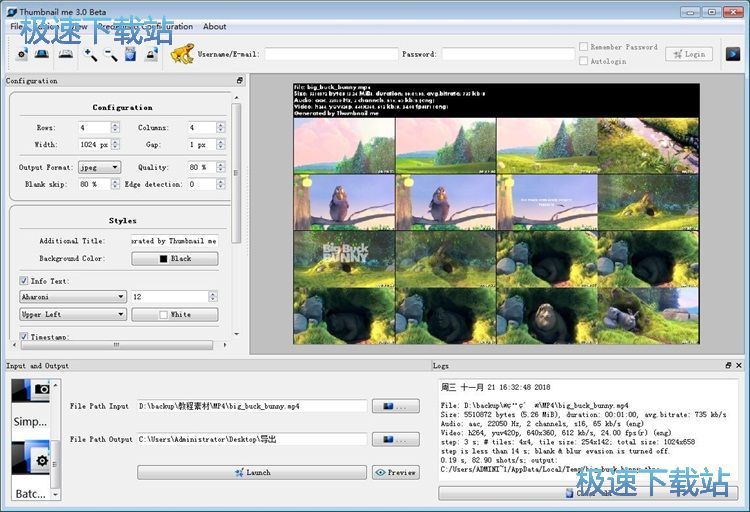Click the blue scanner-like toolbar icon
Viewport: 750px width, 512px height.
pyautogui.click(x=42, y=54)
